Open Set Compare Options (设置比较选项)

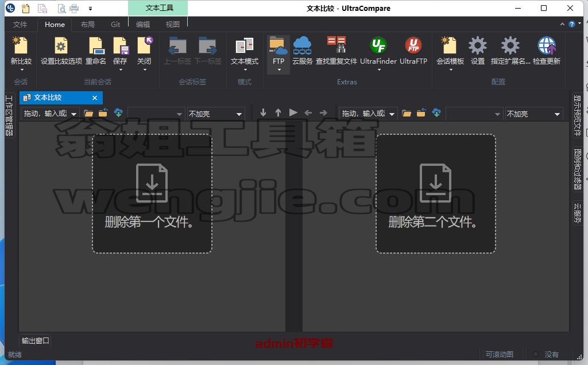[x=61, y=46]
